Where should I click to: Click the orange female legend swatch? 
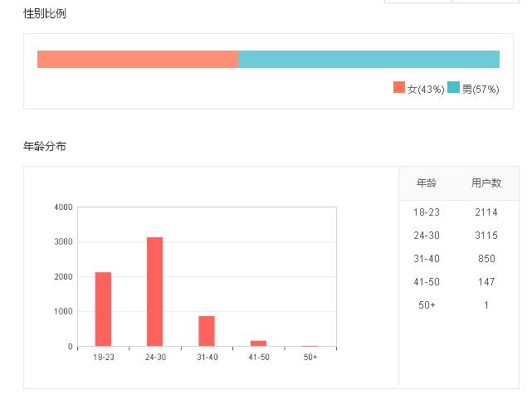399,88
